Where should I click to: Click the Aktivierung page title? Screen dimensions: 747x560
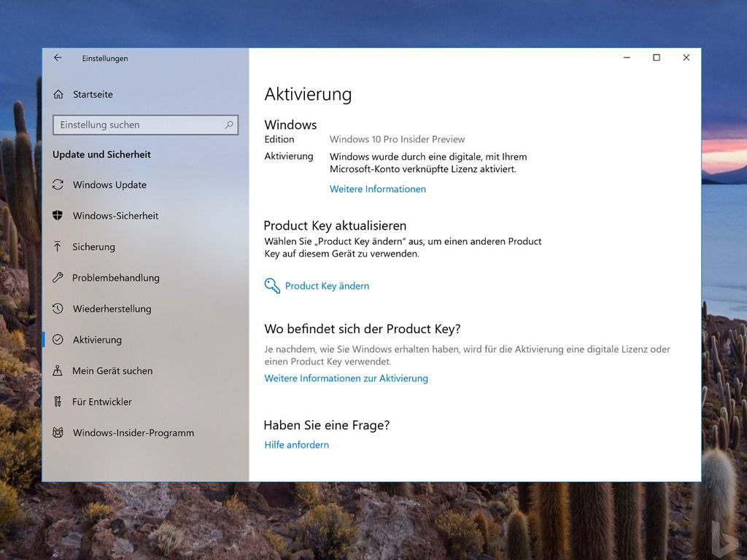click(x=309, y=94)
